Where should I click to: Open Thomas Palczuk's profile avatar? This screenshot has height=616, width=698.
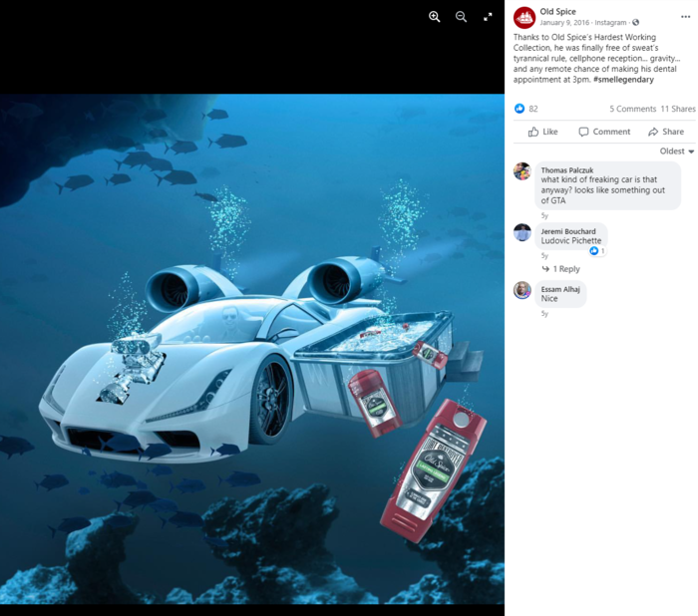[523, 170]
